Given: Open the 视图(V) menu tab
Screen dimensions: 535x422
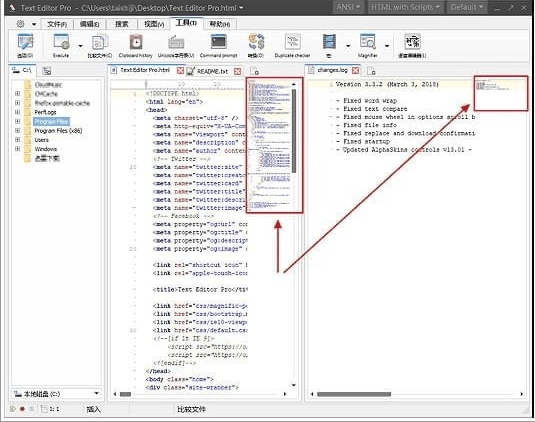Looking at the screenshot, I should point(154,24).
